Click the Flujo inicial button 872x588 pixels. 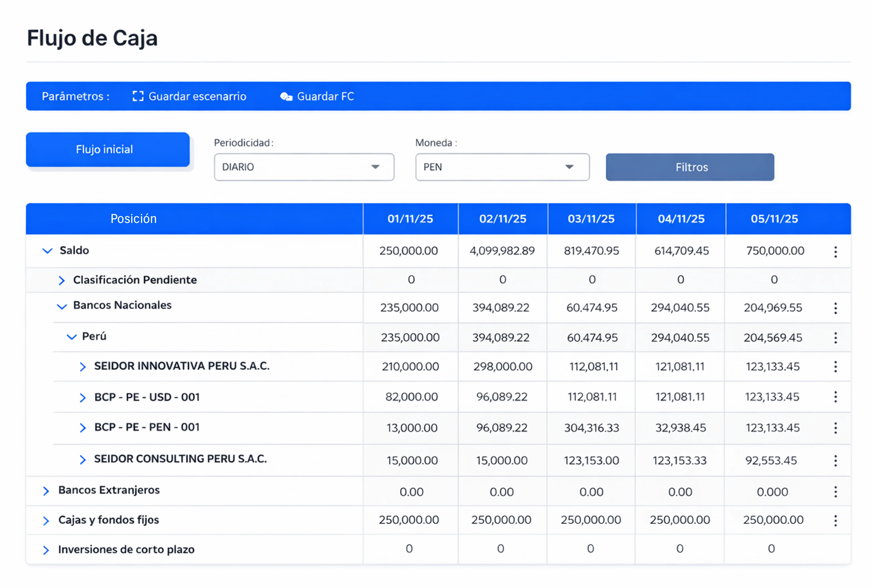[x=108, y=149]
